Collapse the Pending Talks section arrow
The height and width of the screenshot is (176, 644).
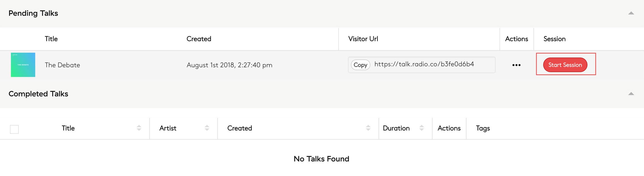click(631, 13)
